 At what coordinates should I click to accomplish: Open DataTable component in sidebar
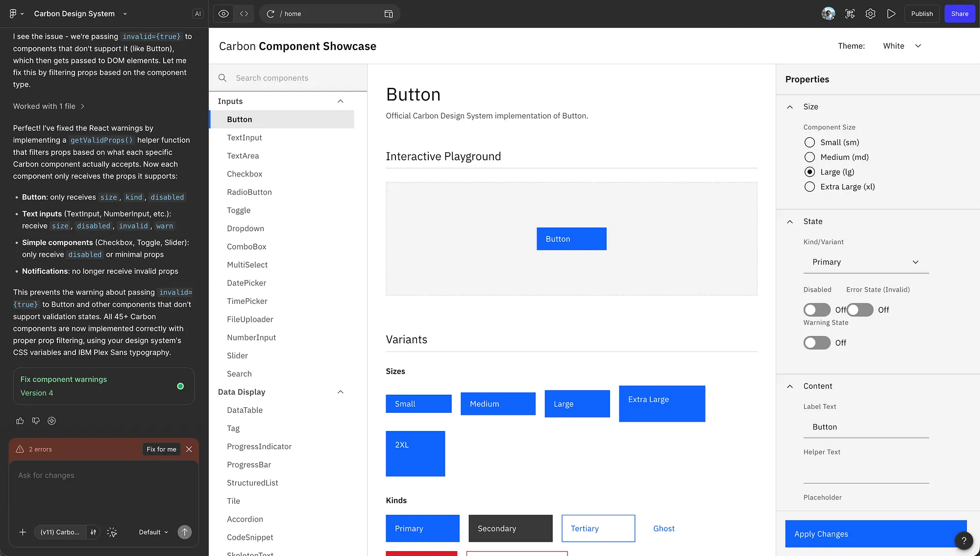pyautogui.click(x=245, y=410)
